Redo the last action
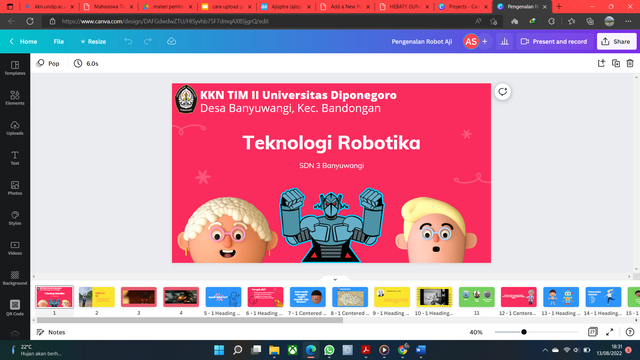 (147, 41)
